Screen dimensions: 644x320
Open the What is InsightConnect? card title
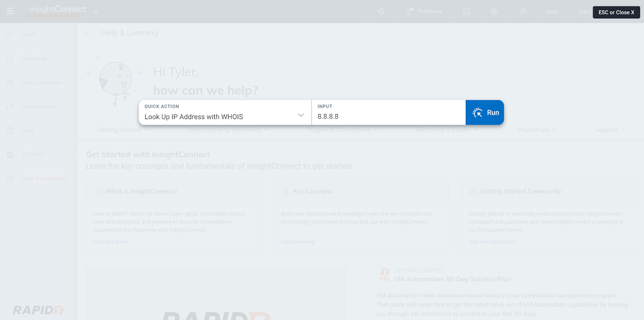[141, 191]
